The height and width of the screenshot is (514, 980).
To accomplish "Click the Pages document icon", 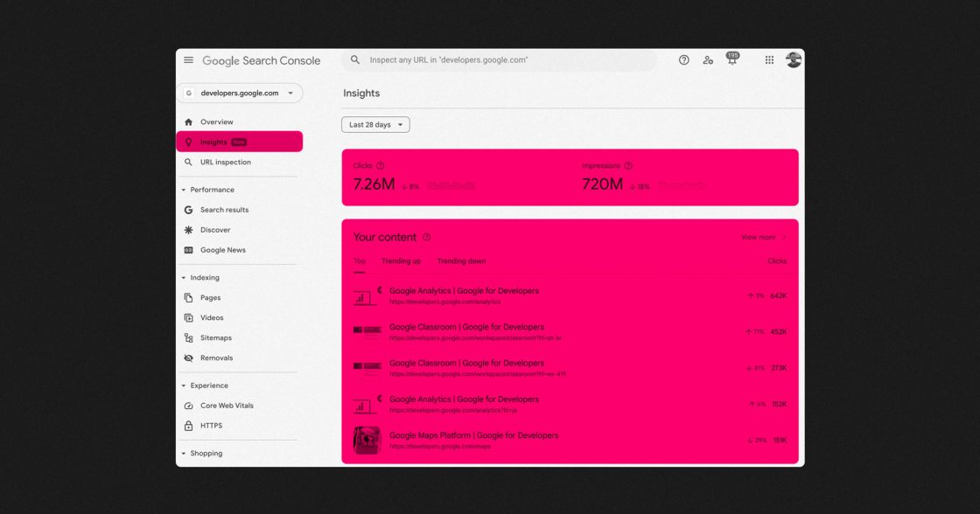I will [x=188, y=298].
